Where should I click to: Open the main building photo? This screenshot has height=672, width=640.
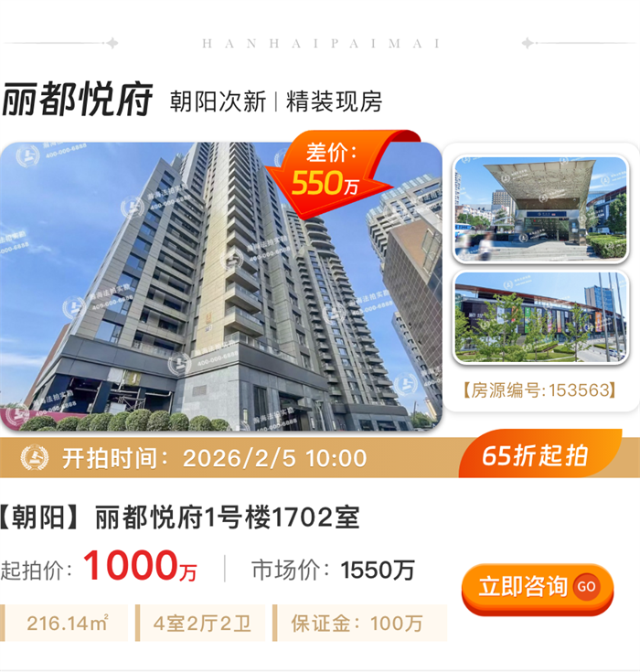point(221,286)
